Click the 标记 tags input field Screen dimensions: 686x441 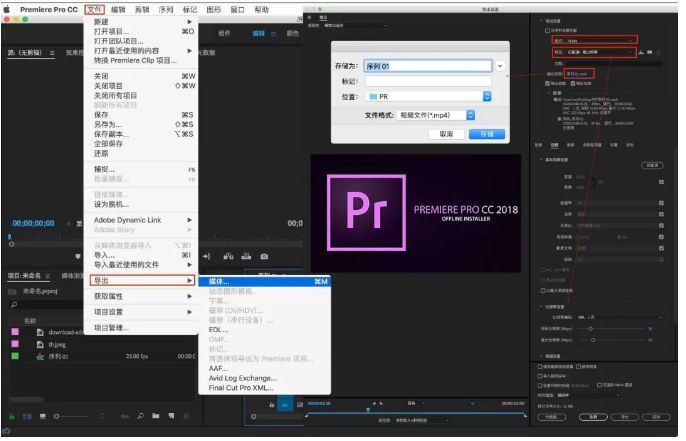click(427, 82)
